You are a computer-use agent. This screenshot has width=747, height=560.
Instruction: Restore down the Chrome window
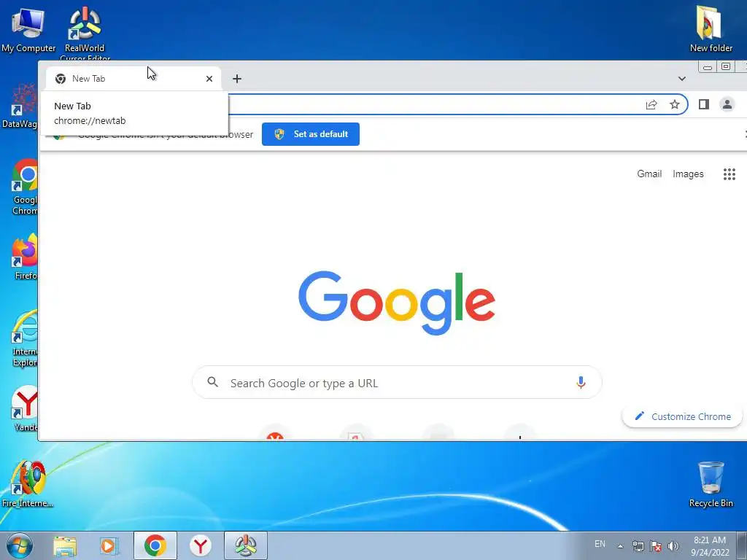726,66
